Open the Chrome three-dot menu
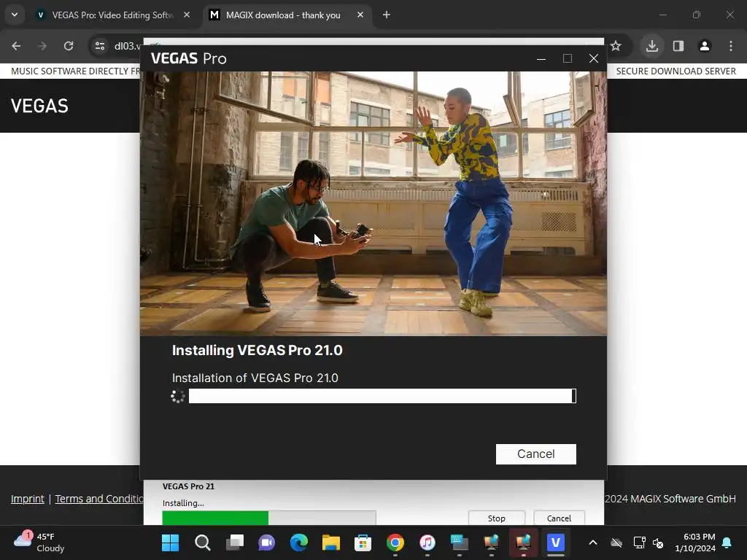 tap(730, 46)
